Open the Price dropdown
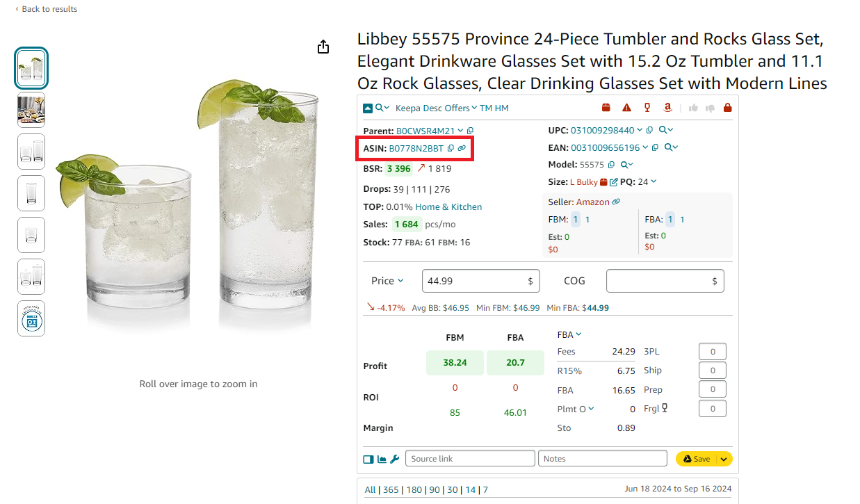 tap(387, 280)
